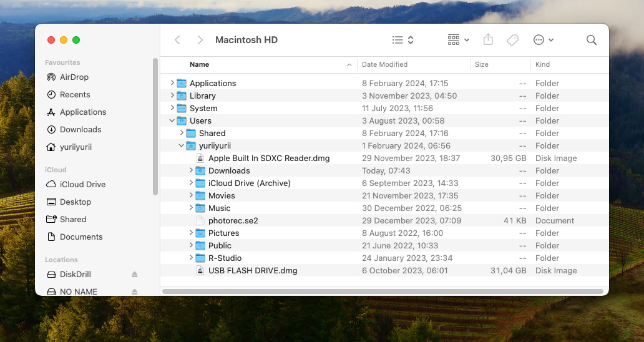Click the green full-screen window button
644x342 pixels.
[x=76, y=40]
